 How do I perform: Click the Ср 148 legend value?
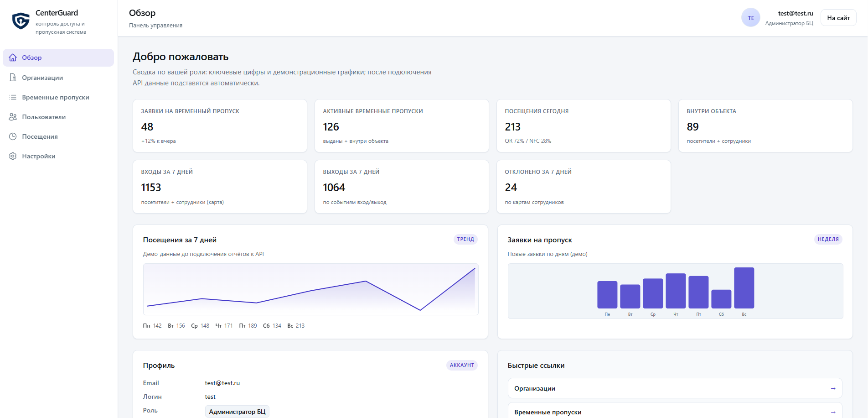[200, 326]
